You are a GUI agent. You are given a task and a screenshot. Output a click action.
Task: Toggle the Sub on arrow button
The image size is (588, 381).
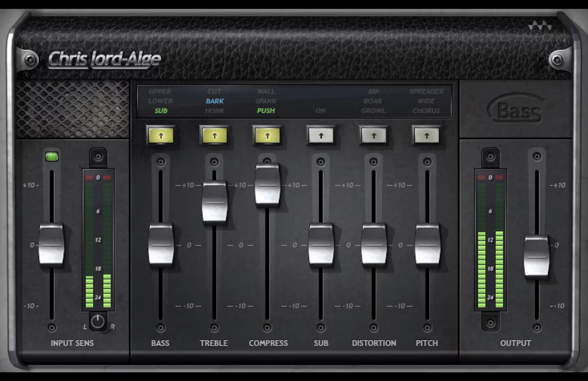click(321, 136)
